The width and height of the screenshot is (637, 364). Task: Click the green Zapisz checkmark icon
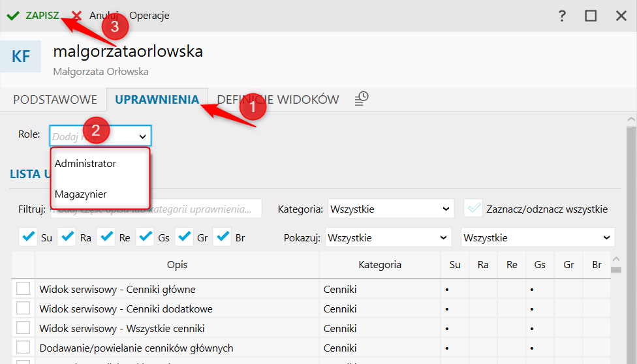[x=12, y=15]
